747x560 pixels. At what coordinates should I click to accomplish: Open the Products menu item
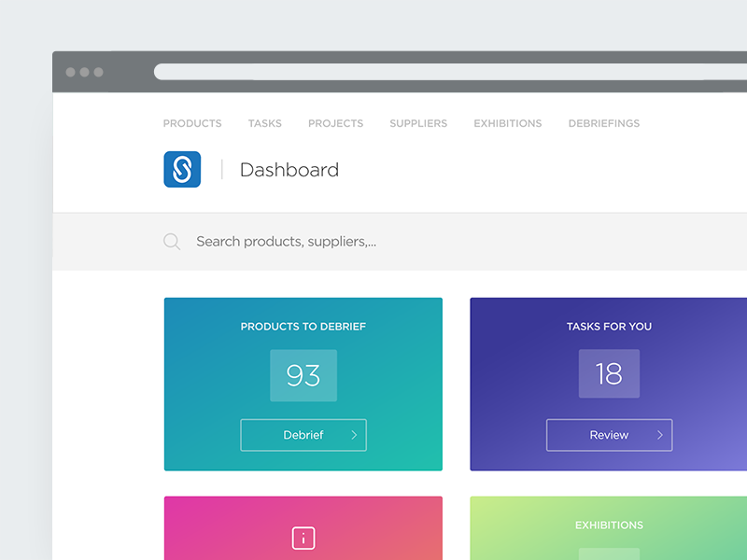click(192, 123)
